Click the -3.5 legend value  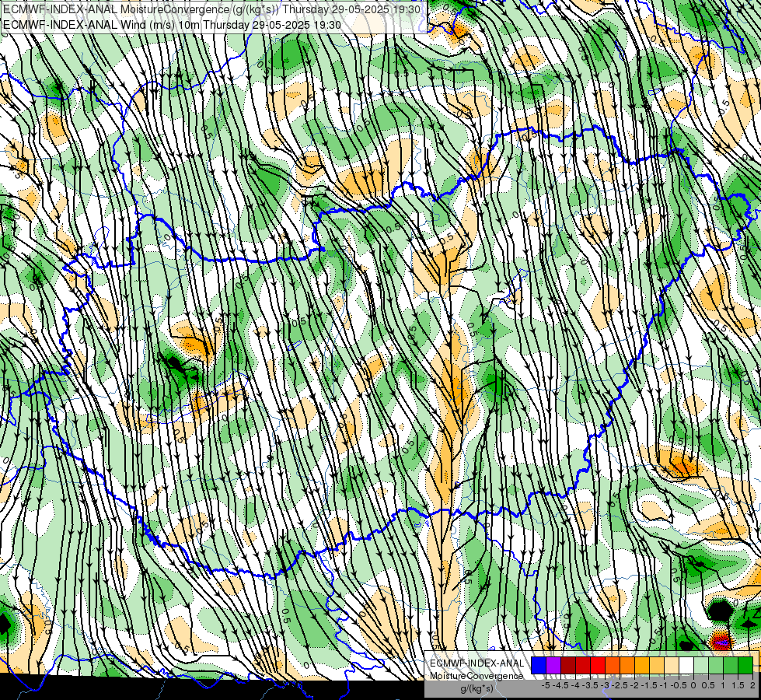[x=590, y=685]
